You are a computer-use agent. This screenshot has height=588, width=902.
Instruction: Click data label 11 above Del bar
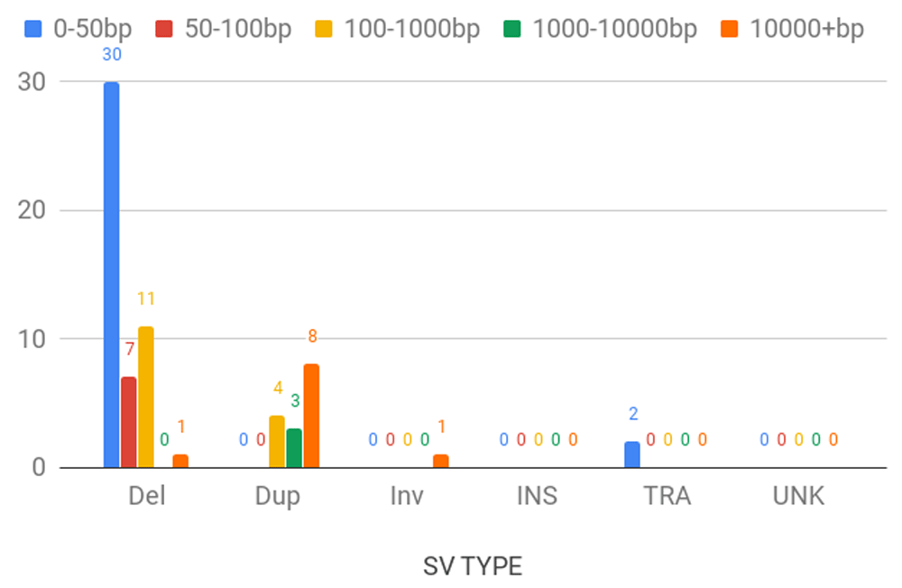pos(146,299)
